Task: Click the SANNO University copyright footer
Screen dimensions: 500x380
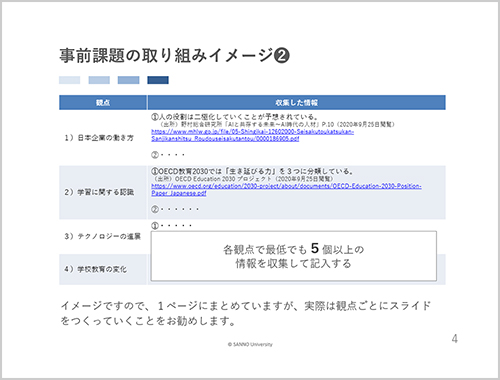Action: (250, 344)
